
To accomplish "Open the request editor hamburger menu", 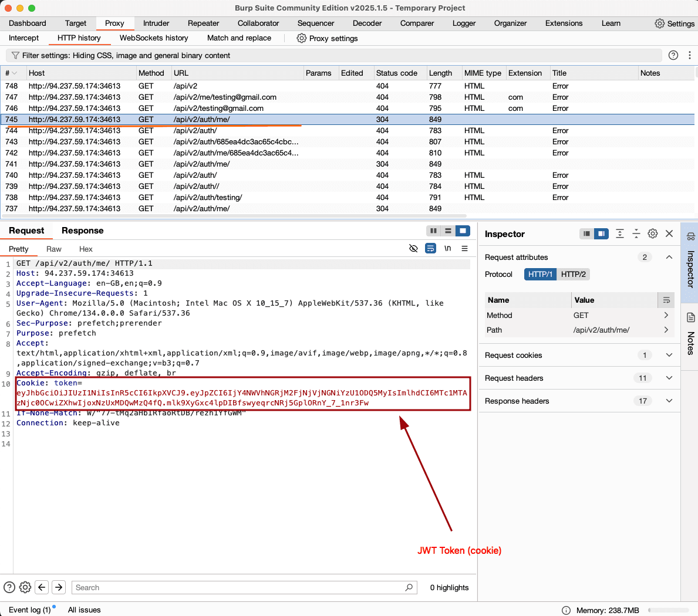I will point(465,248).
